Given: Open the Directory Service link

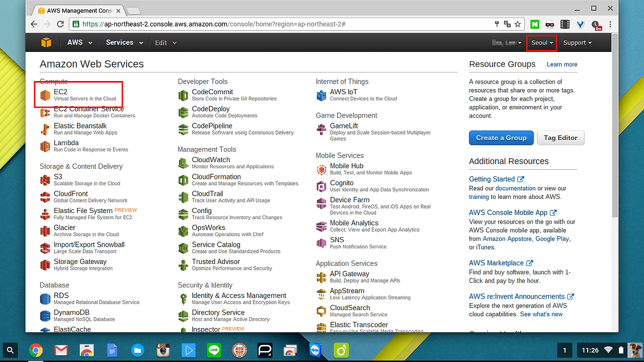Looking at the screenshot, I should [218, 313].
